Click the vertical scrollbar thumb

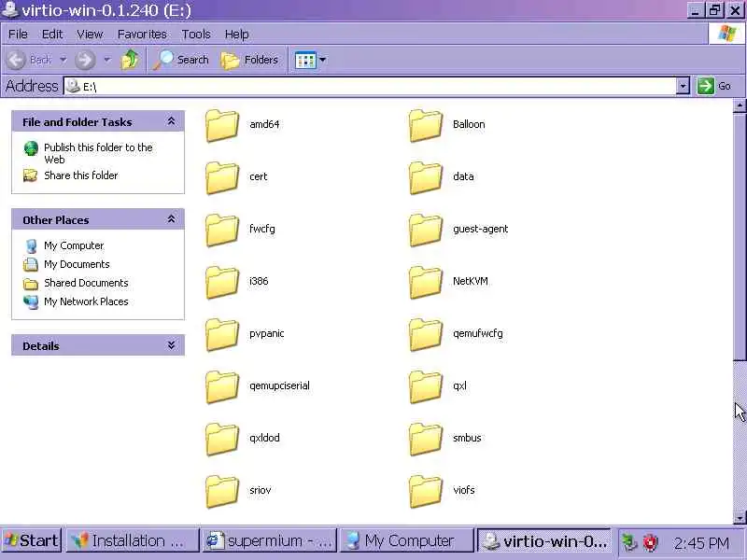[740, 236]
